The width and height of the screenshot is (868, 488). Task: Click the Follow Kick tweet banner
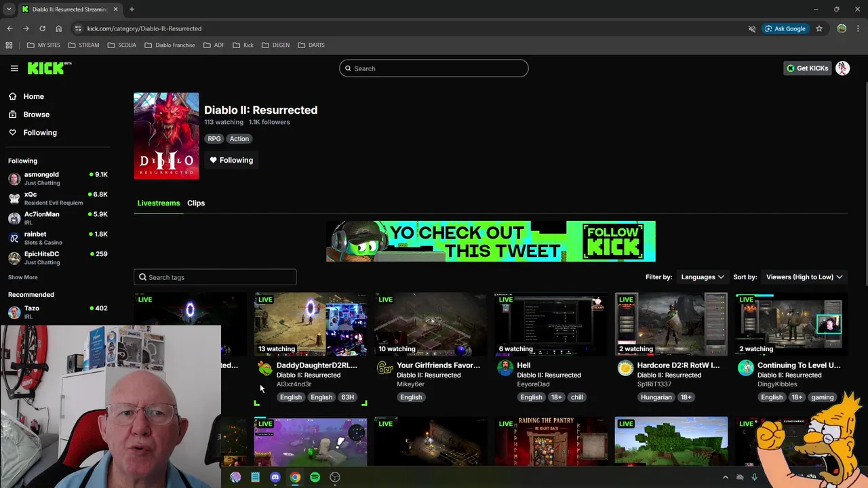pyautogui.click(x=491, y=241)
